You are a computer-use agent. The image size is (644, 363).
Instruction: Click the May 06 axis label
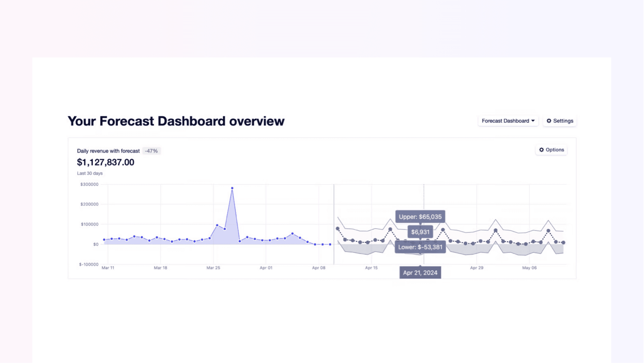tap(529, 268)
